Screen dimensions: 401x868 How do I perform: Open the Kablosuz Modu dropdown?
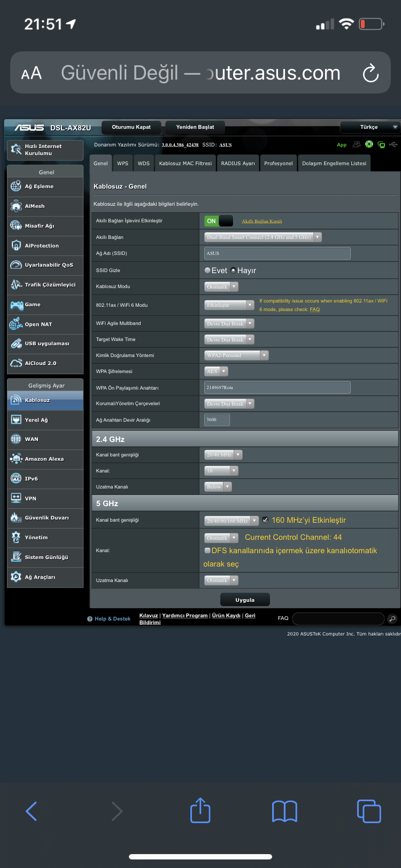(x=221, y=286)
